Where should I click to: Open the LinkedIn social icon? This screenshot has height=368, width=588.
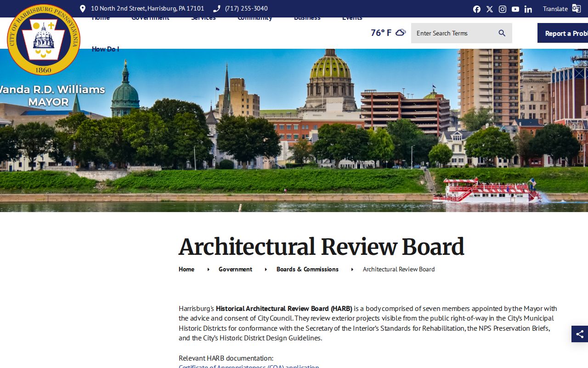528,9
